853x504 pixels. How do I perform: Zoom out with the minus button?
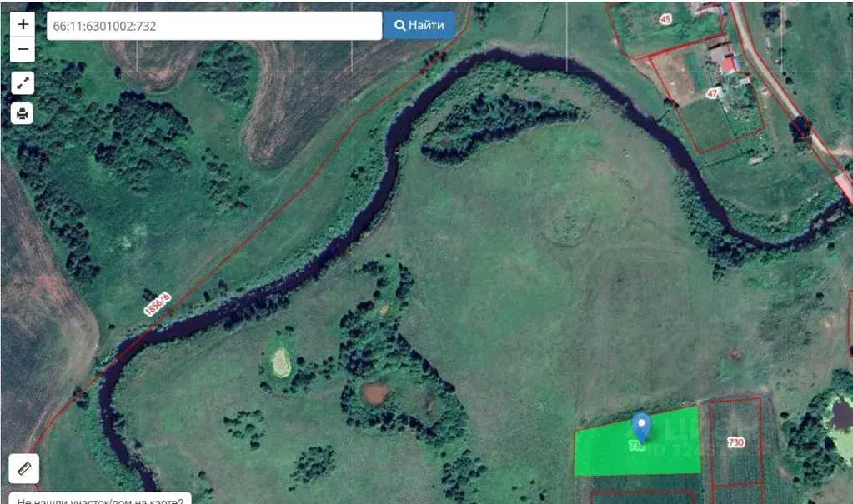click(x=23, y=49)
